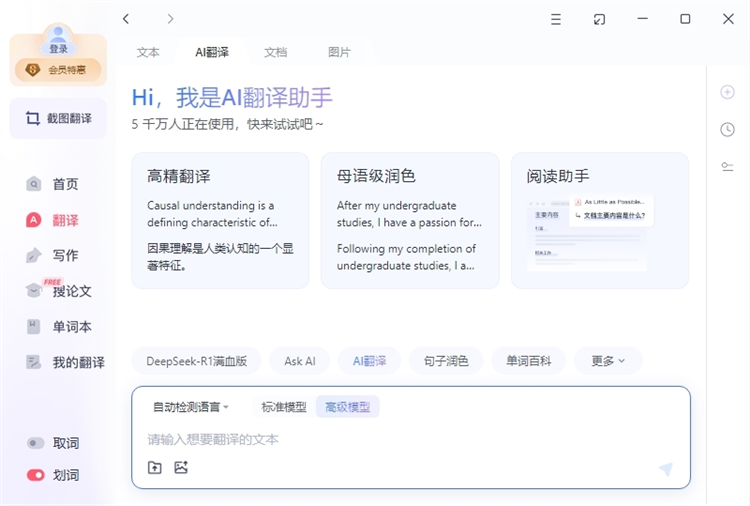
Task: Start 截图翻译 screenshot translation
Action: tap(58, 118)
